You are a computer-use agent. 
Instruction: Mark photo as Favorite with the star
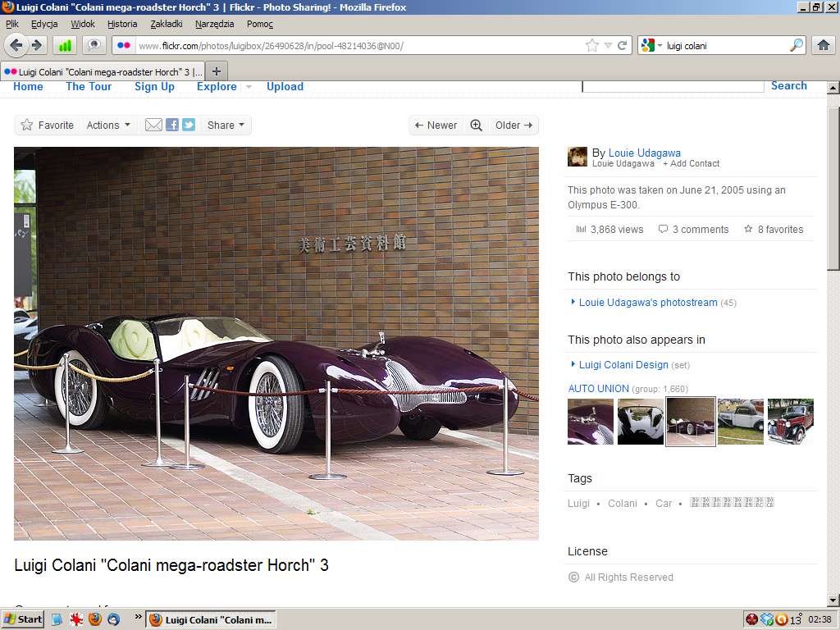click(x=47, y=125)
